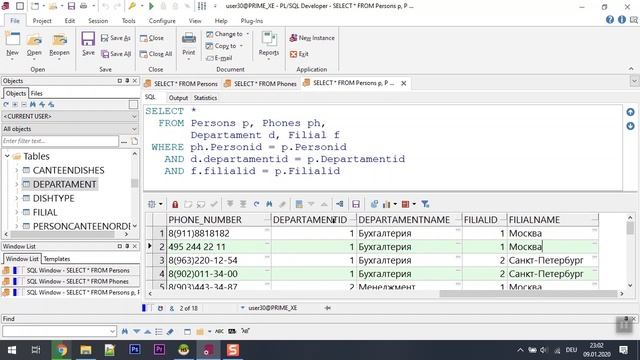The width and height of the screenshot is (640, 360).
Task: Click the single record view icon in grid toolbar
Action: coord(299,204)
